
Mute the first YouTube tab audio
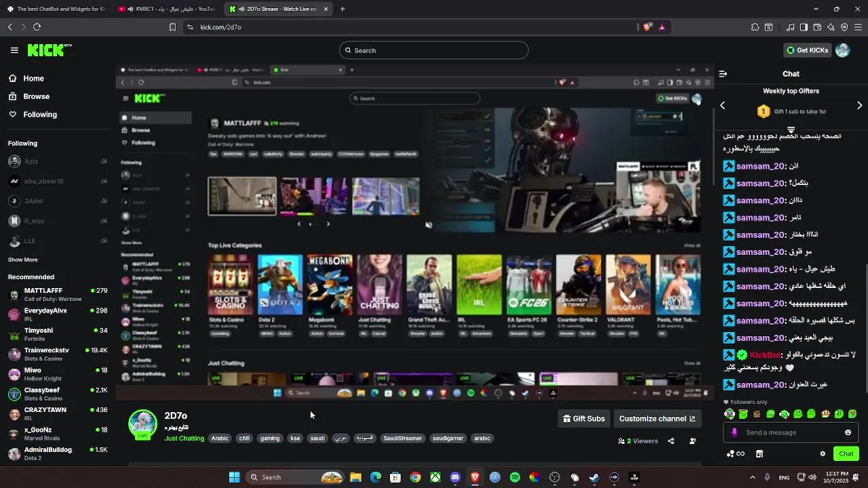click(x=130, y=9)
